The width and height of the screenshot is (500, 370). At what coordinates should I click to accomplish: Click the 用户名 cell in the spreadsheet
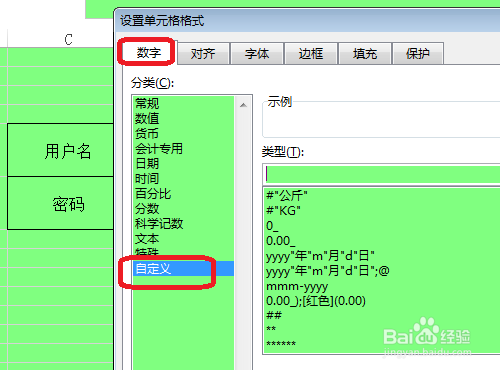60,150
